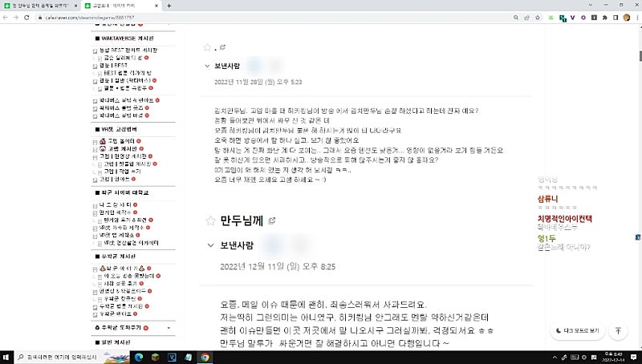642x364 pixels.
Task: Open the 고멤 | 작업 후기 board
Action: point(122,172)
